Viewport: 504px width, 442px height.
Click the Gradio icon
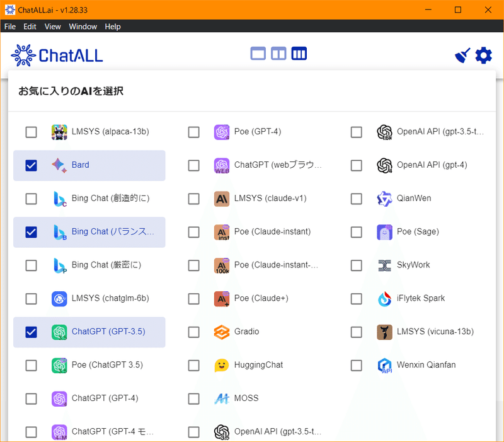click(x=222, y=332)
